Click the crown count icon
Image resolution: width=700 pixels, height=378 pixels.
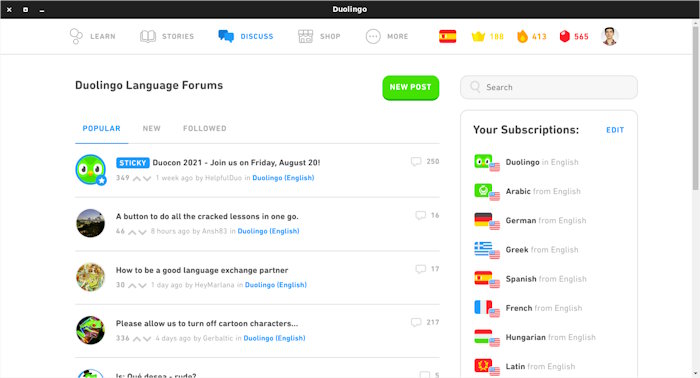[478, 36]
